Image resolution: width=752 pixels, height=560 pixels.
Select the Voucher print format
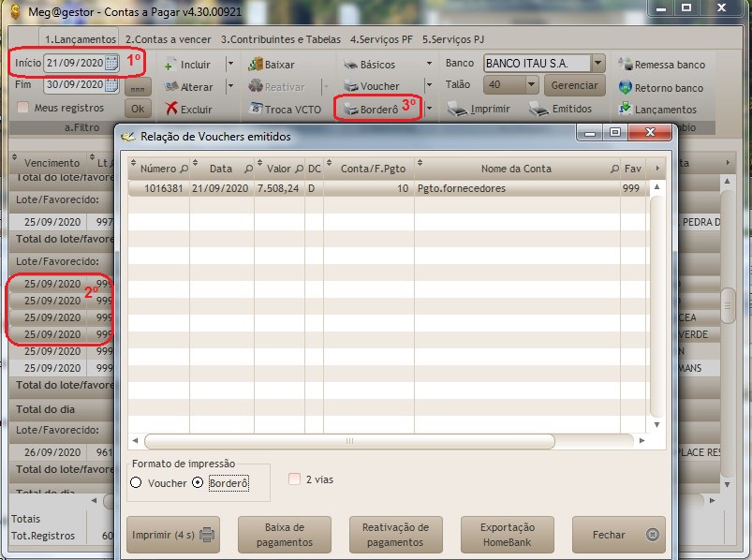(137, 483)
